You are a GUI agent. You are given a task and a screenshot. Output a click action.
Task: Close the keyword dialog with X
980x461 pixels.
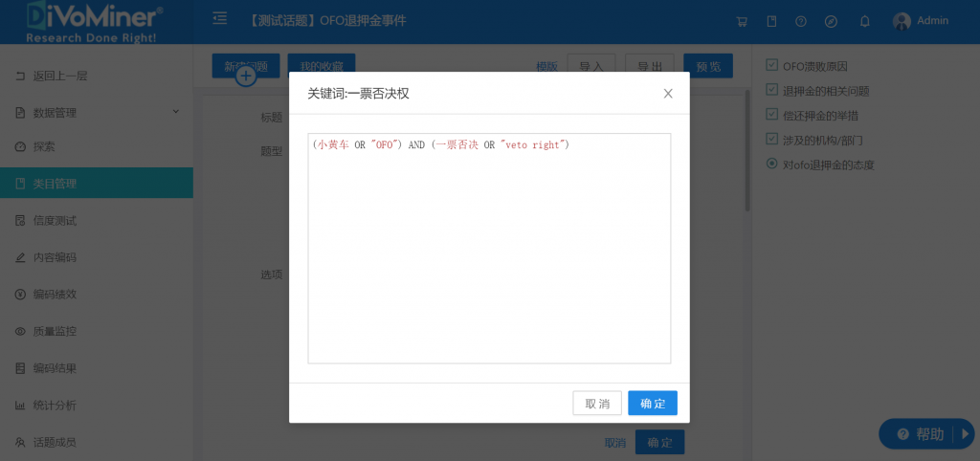pos(668,94)
